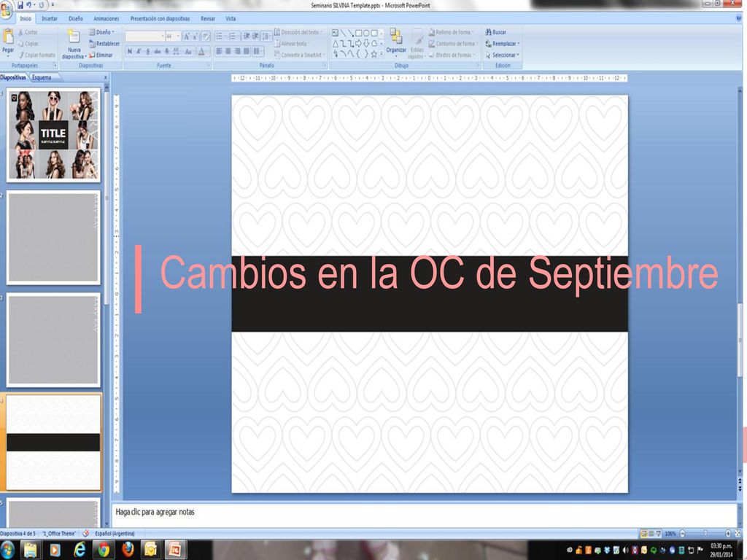Select the straight line shape
The image size is (747, 560).
(343, 33)
